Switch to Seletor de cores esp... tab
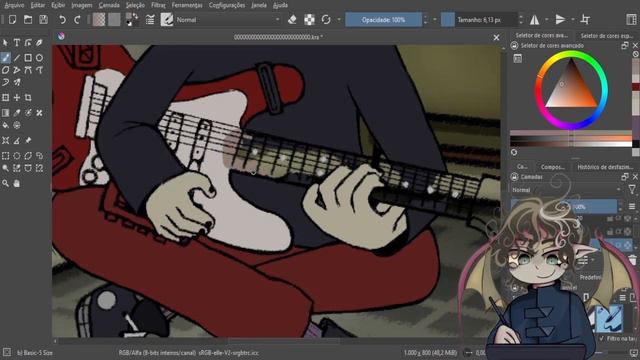 click(607, 36)
